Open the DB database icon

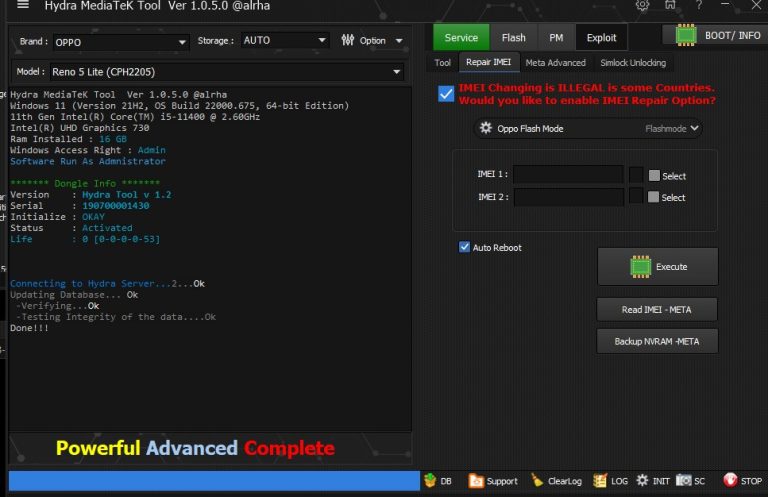tap(430, 481)
